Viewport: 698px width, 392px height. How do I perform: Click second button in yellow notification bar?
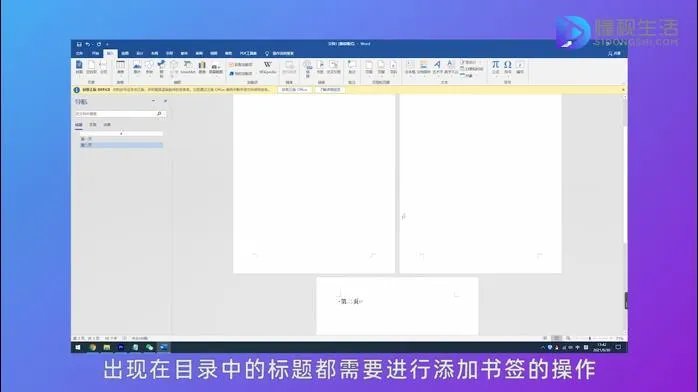tap(330, 90)
